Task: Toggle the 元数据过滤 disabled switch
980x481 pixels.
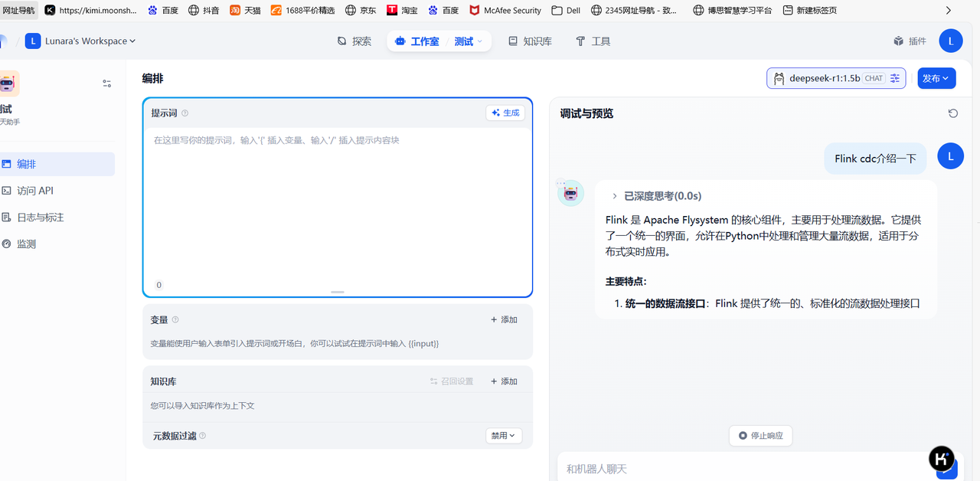Action: click(504, 435)
